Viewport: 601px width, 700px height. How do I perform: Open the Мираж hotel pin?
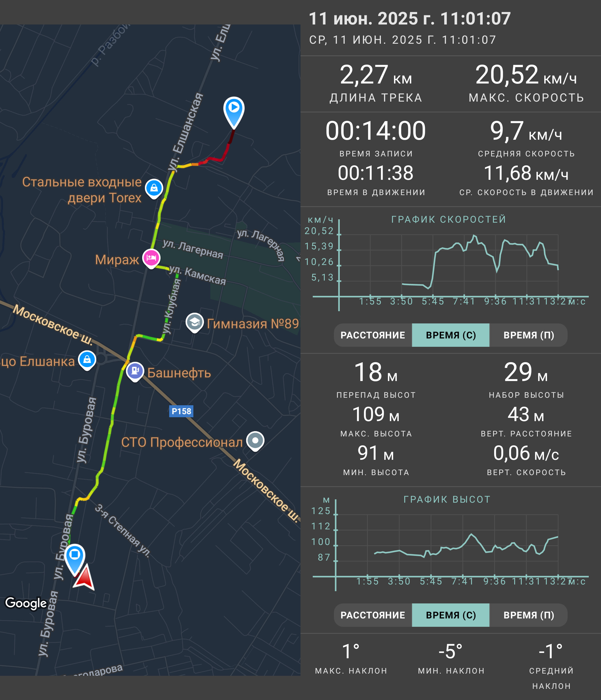pyautogui.click(x=151, y=259)
